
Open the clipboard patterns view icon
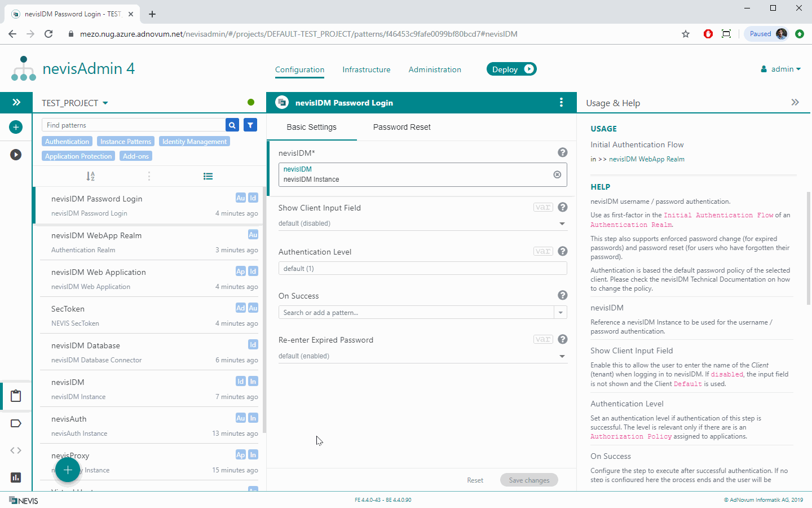[x=16, y=396]
